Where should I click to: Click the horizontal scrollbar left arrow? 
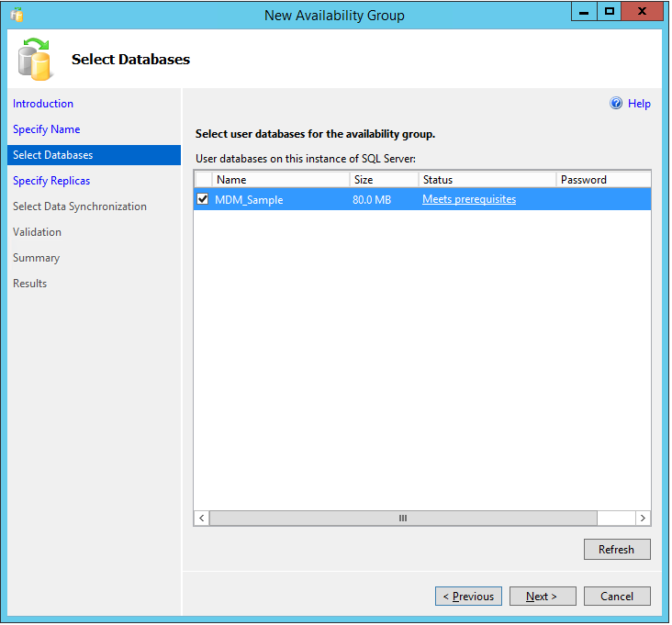click(x=202, y=518)
